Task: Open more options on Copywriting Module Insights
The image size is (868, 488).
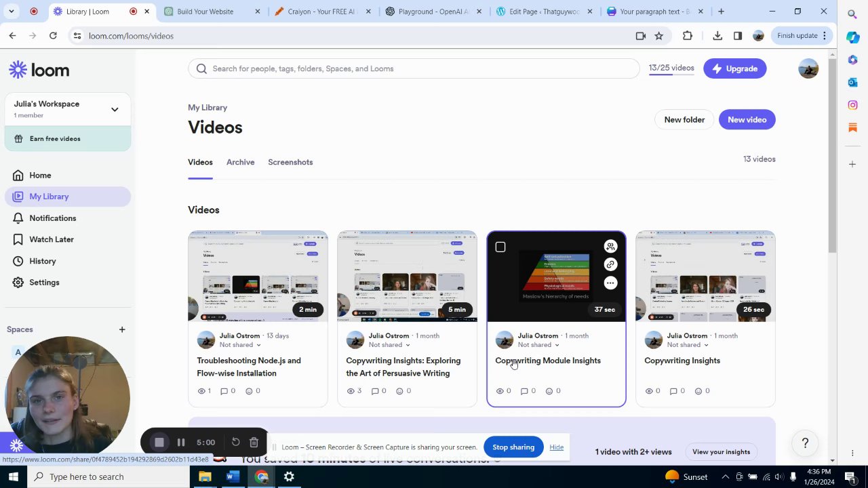Action: click(x=610, y=283)
